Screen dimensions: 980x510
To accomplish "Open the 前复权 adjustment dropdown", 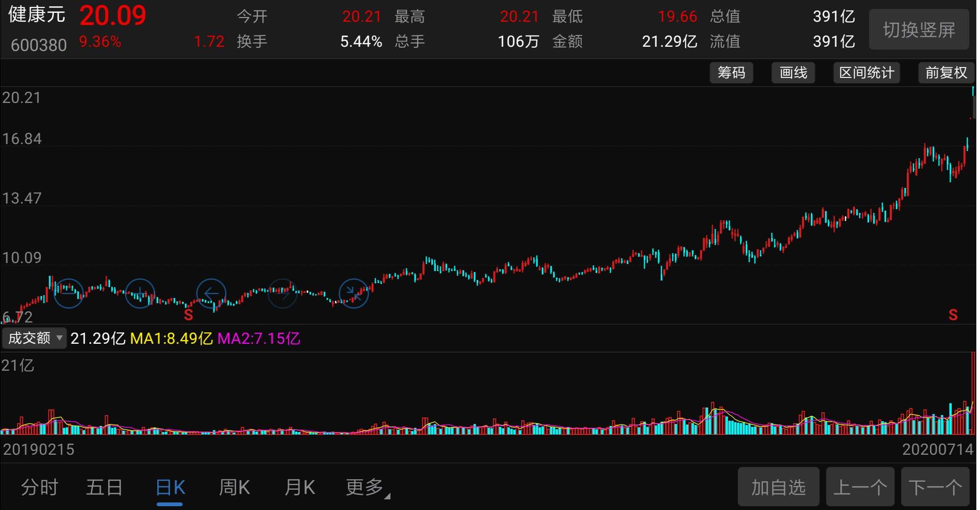I will pos(946,73).
